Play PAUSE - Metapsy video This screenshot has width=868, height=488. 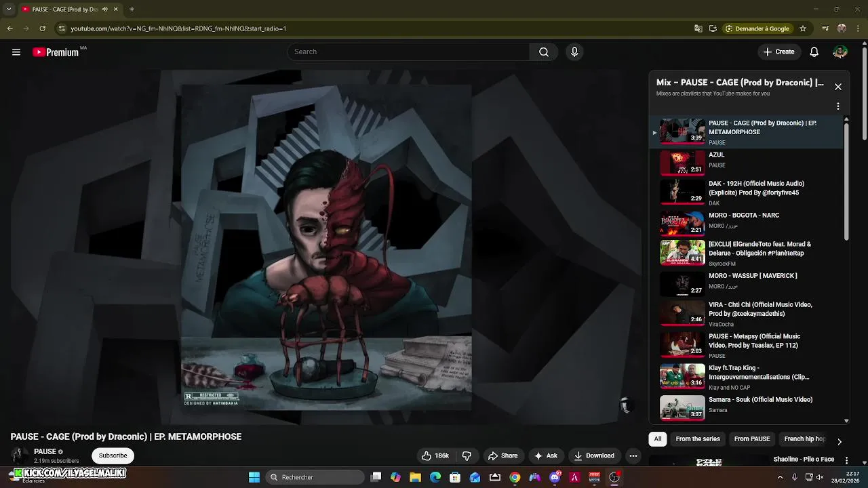tap(746, 345)
